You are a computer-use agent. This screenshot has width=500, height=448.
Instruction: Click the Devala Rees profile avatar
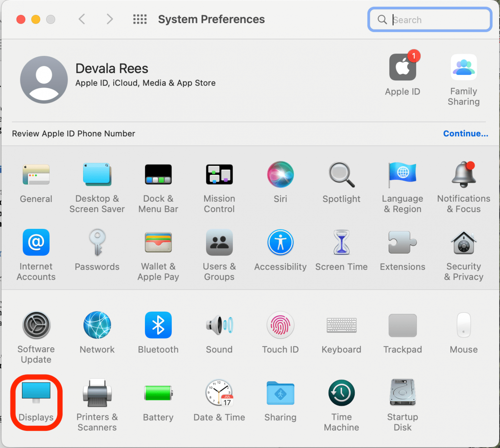[44, 79]
